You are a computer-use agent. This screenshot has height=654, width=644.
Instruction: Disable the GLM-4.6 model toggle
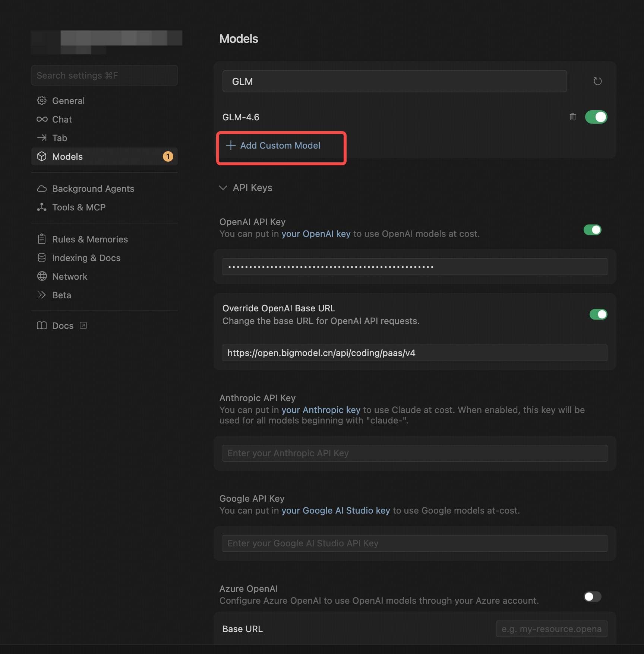point(596,117)
